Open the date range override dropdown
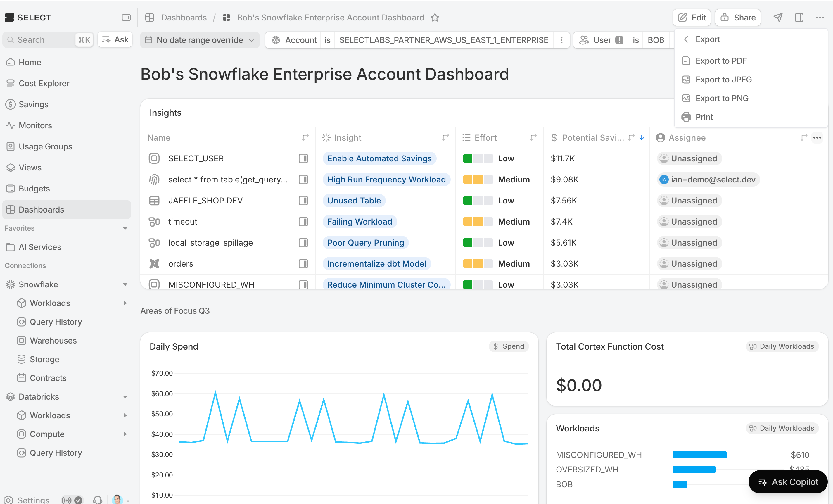Image resolution: width=833 pixels, height=504 pixels. (200, 40)
